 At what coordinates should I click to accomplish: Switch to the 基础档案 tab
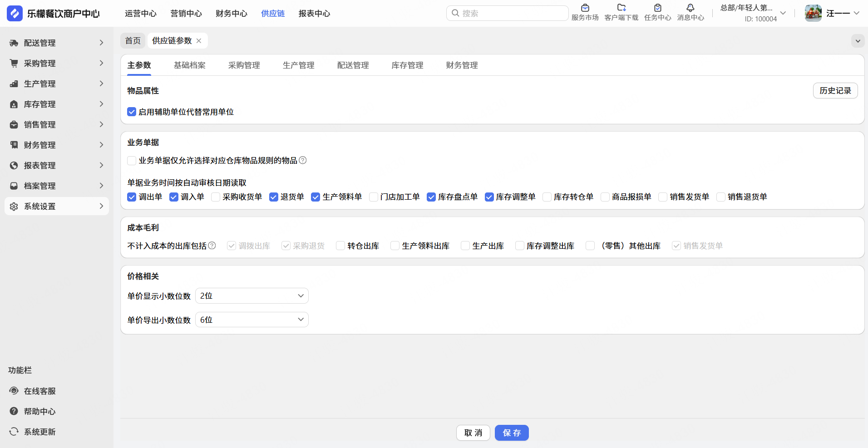tap(189, 65)
